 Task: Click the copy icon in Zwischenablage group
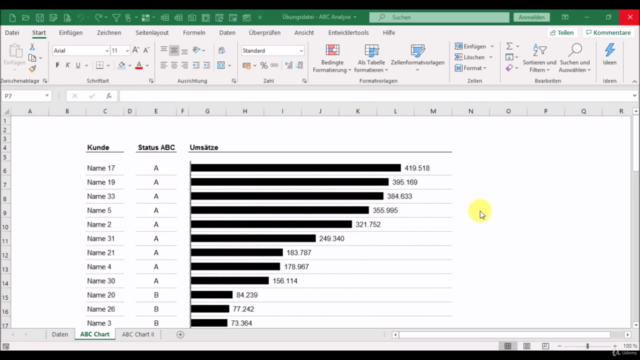pos(32,58)
